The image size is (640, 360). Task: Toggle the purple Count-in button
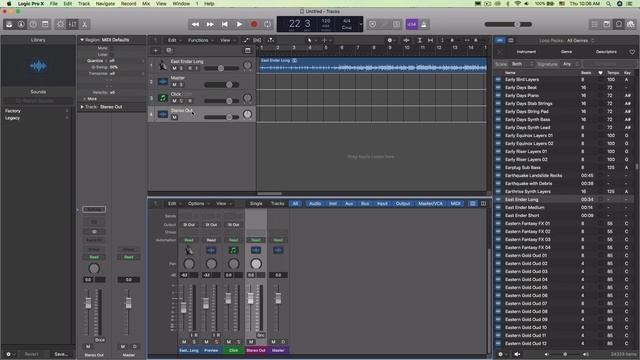coord(411,24)
